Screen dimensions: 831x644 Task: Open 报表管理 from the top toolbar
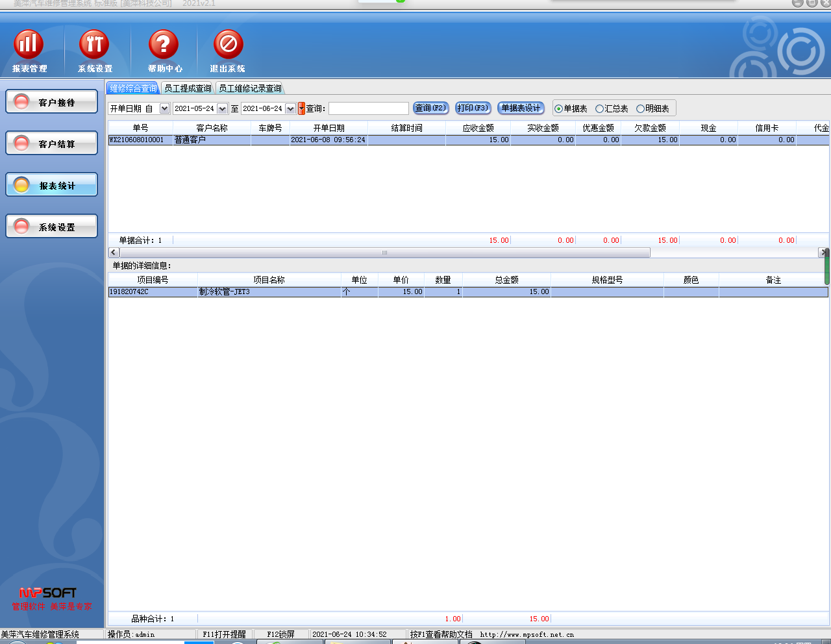click(x=29, y=51)
